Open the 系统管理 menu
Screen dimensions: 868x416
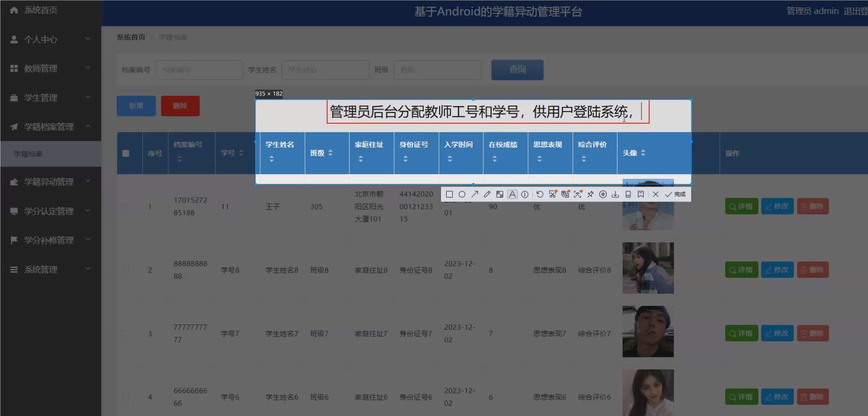pyautogui.click(x=51, y=269)
